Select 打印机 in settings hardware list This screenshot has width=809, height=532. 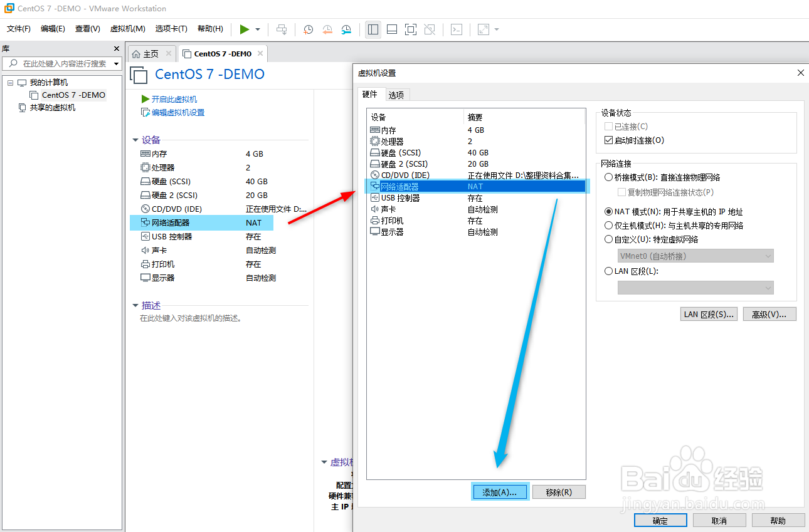476,221
